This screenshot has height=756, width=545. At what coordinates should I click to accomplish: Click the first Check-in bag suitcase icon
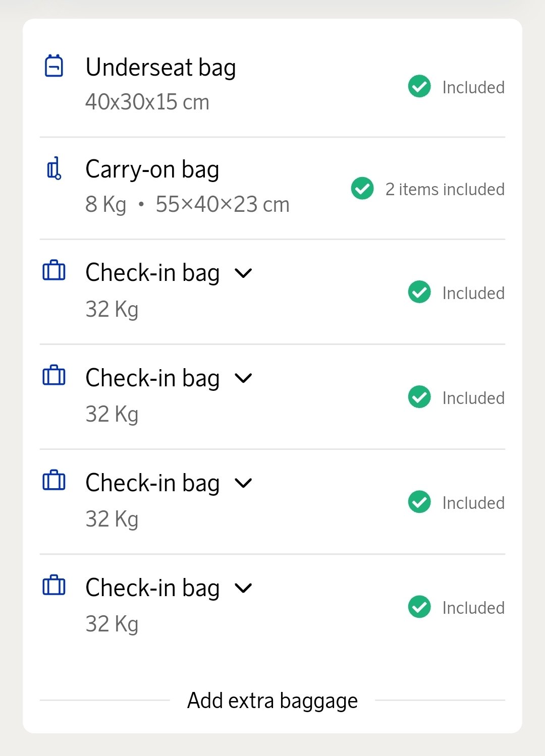coord(54,271)
